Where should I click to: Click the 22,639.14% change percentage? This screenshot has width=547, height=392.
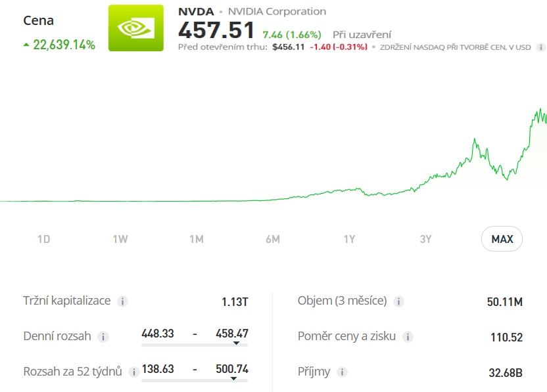coord(64,46)
